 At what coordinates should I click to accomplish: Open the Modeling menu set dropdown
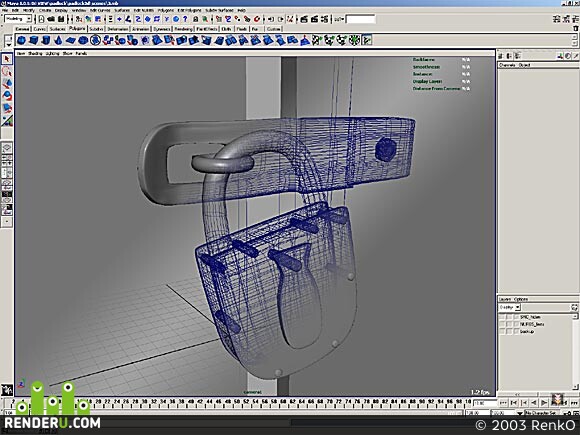pyautogui.click(x=18, y=18)
